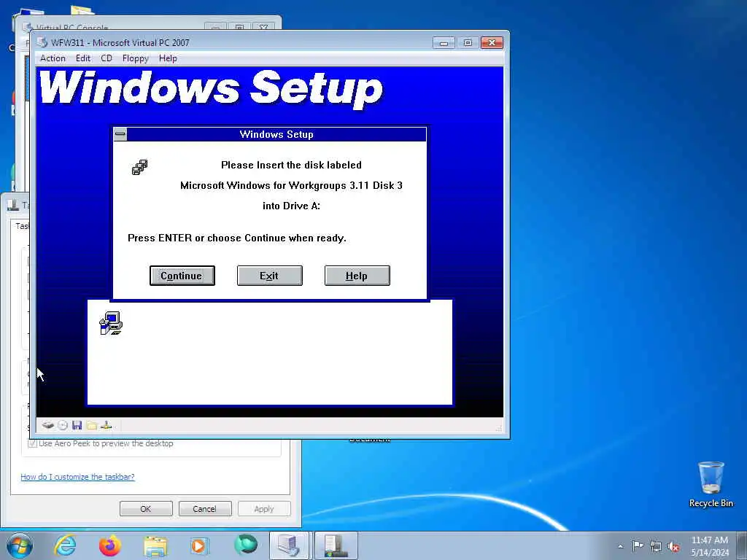Click the CD drive status icon
Screen dimensions: 747x560
pyautogui.click(x=63, y=425)
